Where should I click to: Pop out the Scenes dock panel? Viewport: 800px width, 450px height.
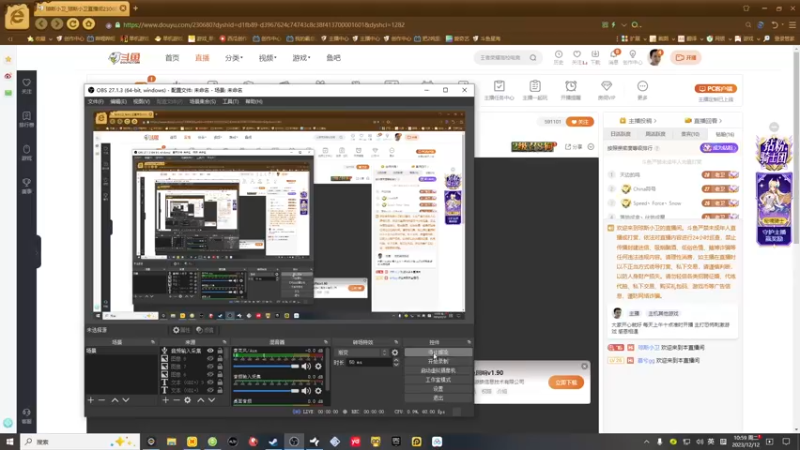click(x=153, y=342)
